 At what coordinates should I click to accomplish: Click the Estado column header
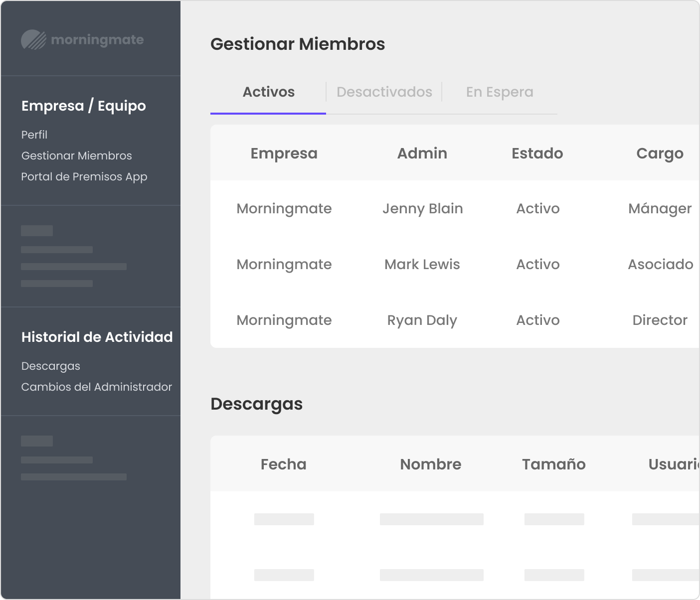coord(537,153)
